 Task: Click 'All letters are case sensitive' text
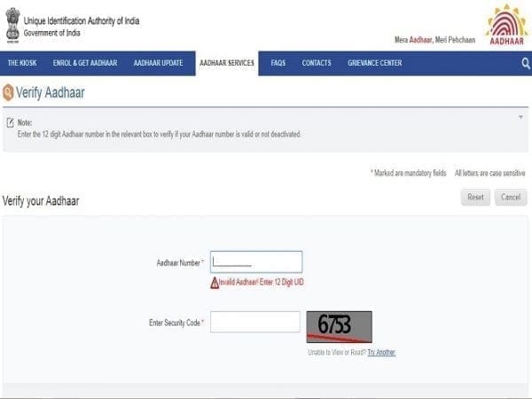(490, 174)
